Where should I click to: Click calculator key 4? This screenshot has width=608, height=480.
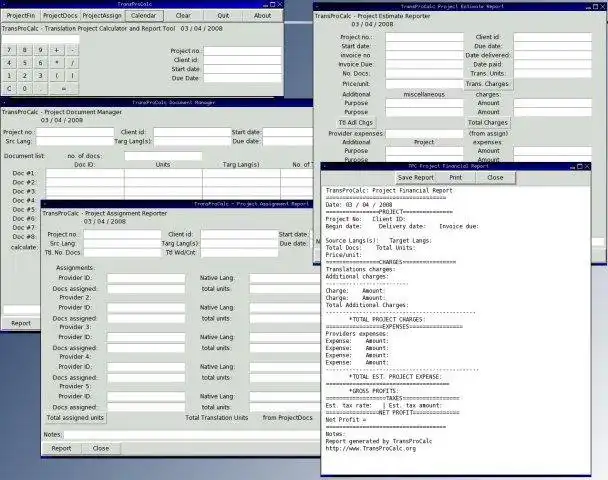9,63
